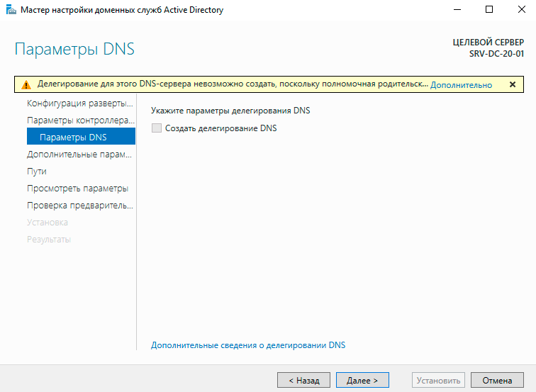Click the Отмена button

(497, 380)
